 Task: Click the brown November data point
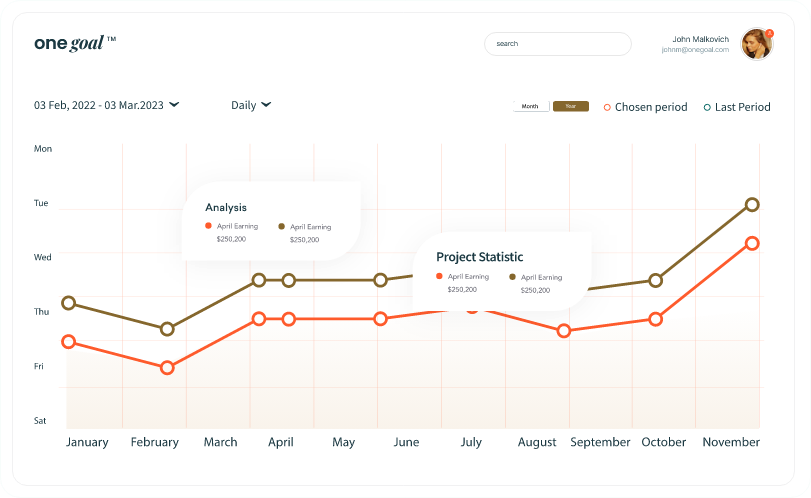pos(752,205)
